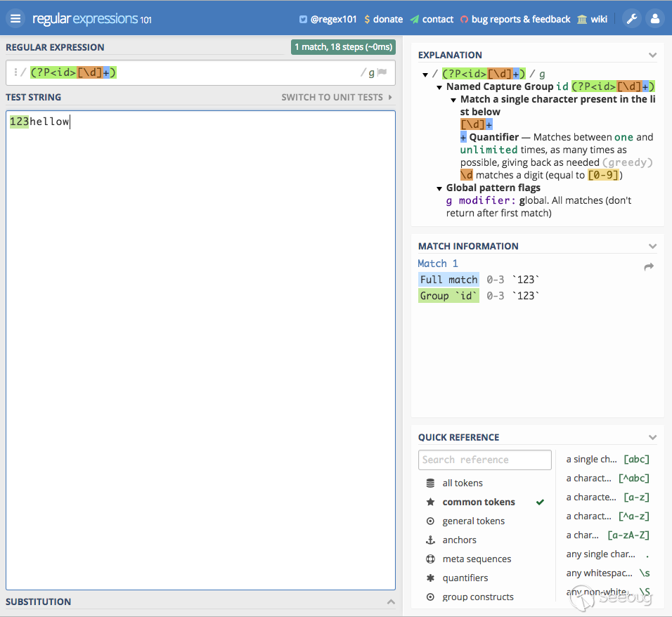Click the 'Match 1' heading
This screenshot has height=617, width=672.
(x=438, y=264)
